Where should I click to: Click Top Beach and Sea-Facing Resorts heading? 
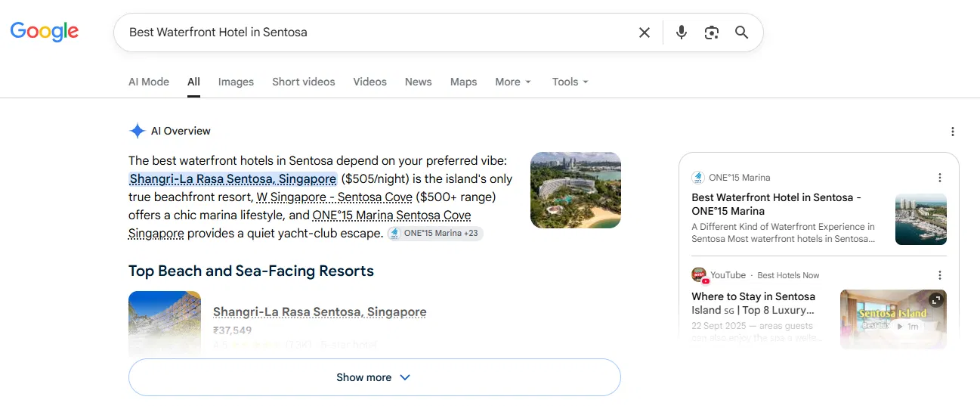click(251, 271)
